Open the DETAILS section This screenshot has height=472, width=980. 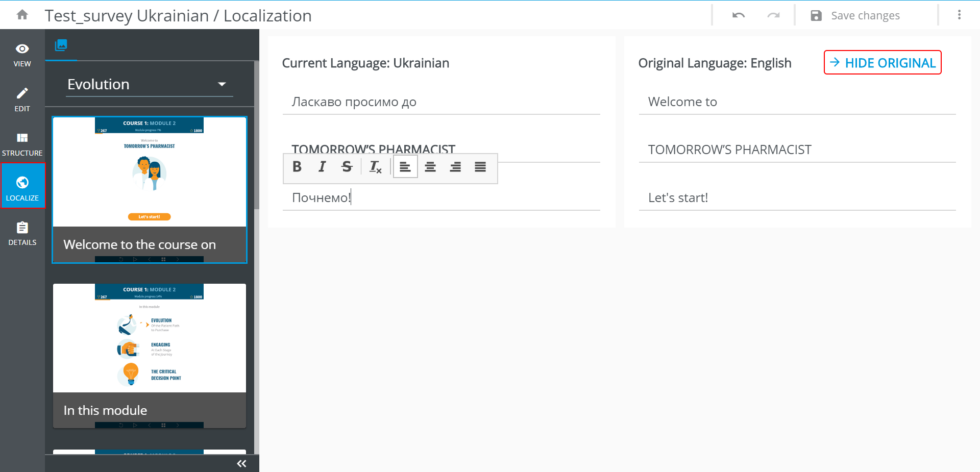[22, 234]
